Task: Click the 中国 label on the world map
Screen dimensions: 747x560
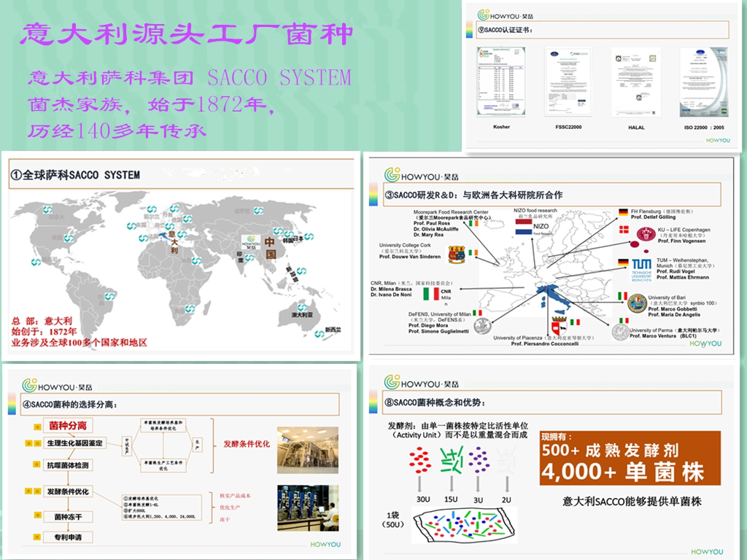Action: (270, 248)
